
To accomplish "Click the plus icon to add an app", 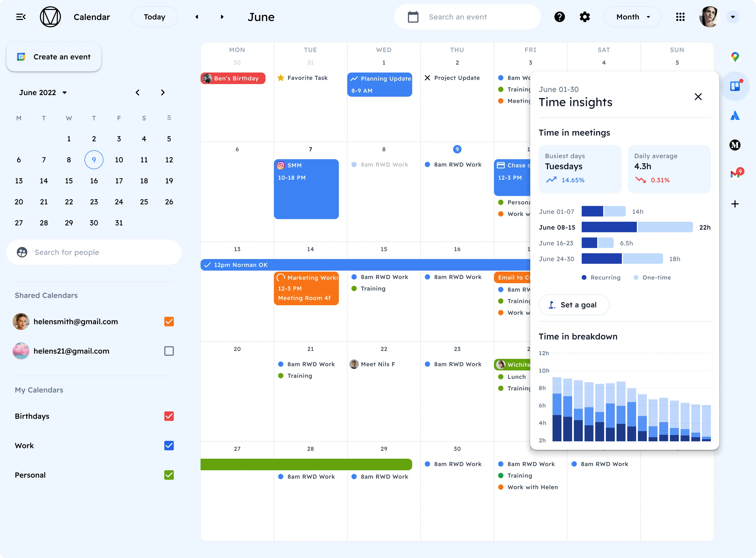I will [x=735, y=204].
